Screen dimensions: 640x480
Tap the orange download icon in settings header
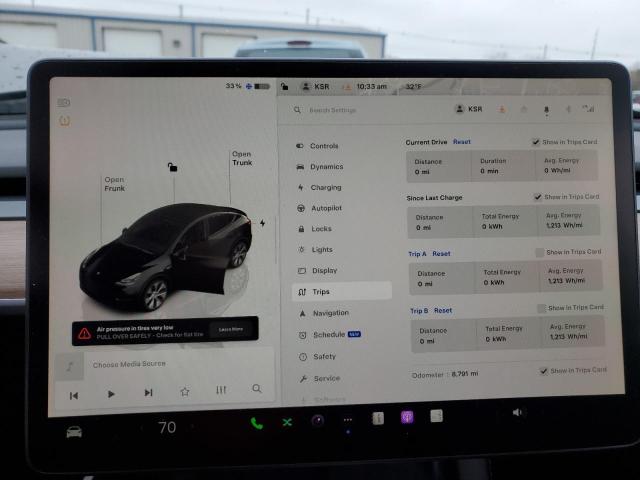tap(502, 109)
